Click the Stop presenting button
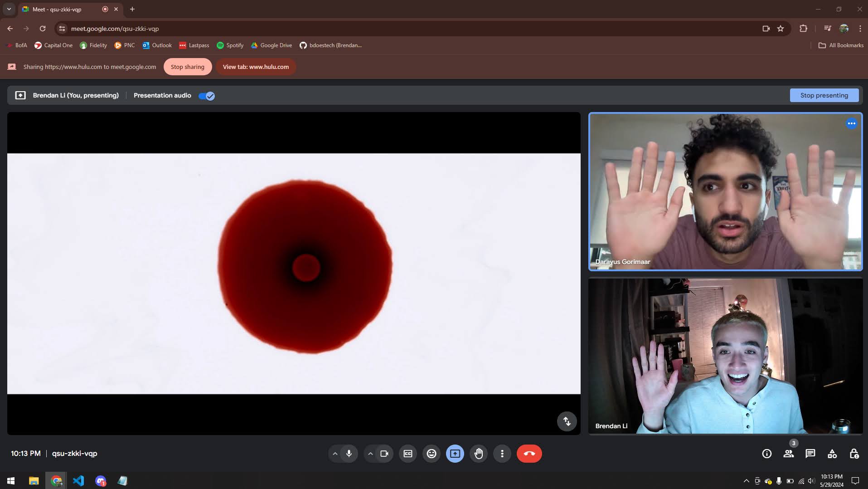The height and width of the screenshot is (489, 868). pyautogui.click(x=824, y=95)
